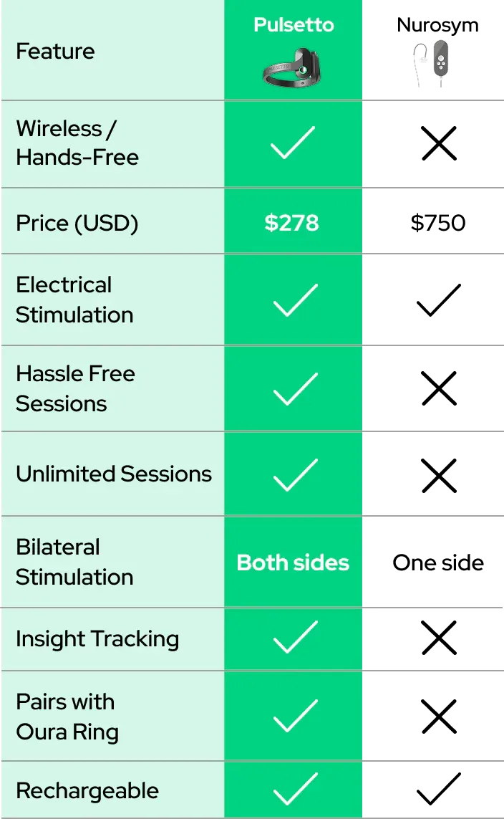Click the Rechargeable row label
This screenshot has width=504, height=819.
(87, 790)
